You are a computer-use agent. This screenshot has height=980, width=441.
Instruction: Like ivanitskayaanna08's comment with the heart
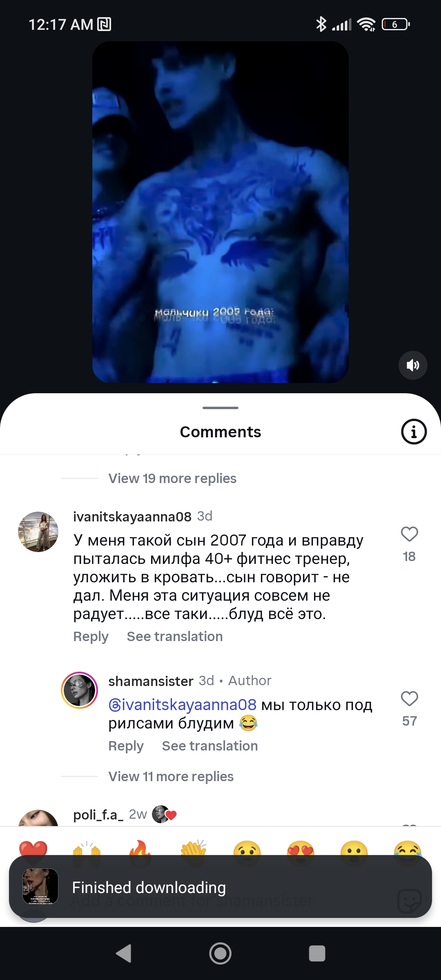409,534
